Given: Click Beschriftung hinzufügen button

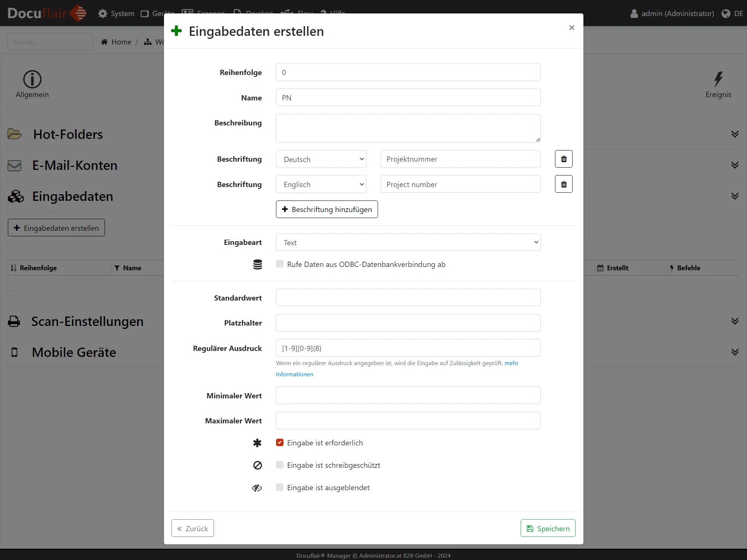Looking at the screenshot, I should tap(327, 209).
